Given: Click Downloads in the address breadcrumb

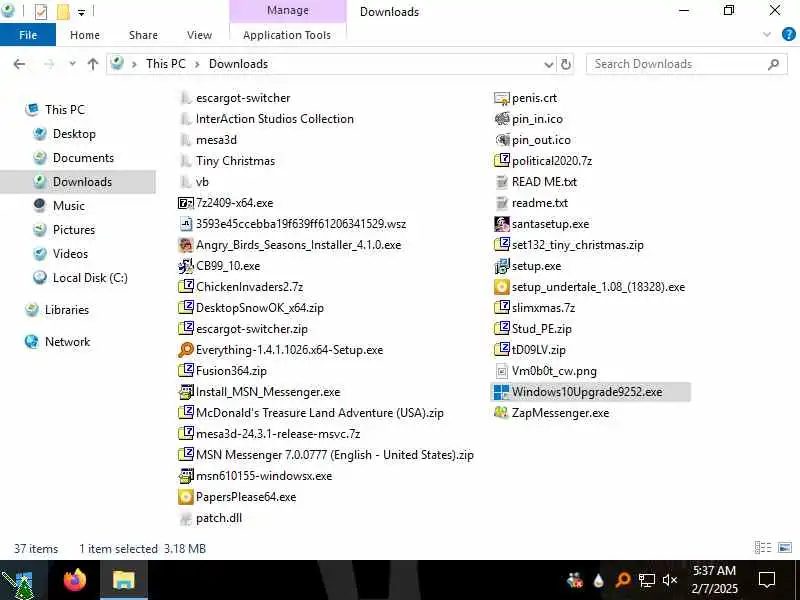Looking at the screenshot, I should click(x=238, y=64).
